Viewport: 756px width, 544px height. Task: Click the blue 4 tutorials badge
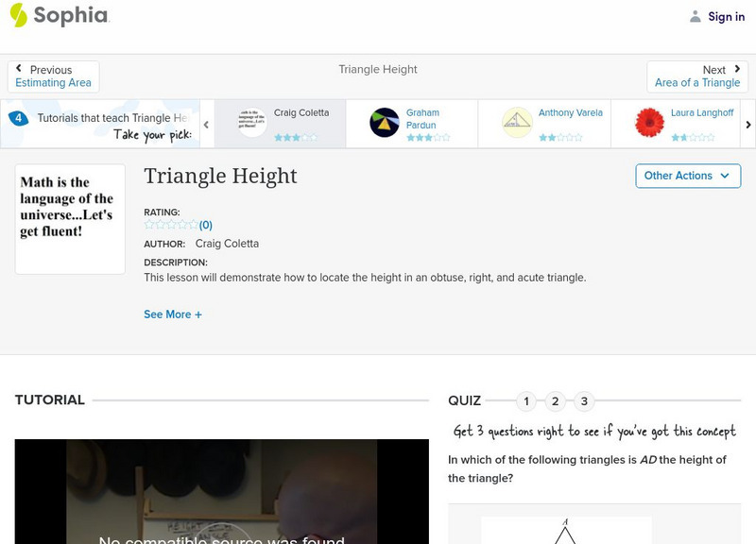coord(17,118)
